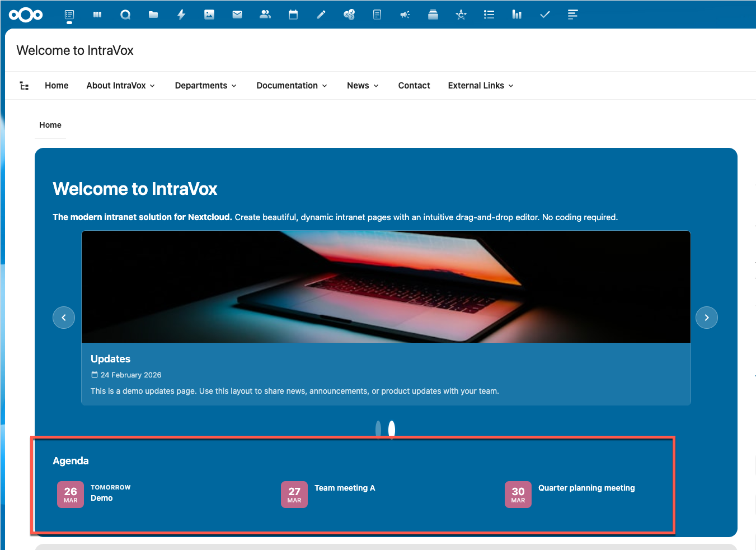Screen dimensions: 756x550
Task: Open the Documentation dropdown menu
Action: [292, 86]
